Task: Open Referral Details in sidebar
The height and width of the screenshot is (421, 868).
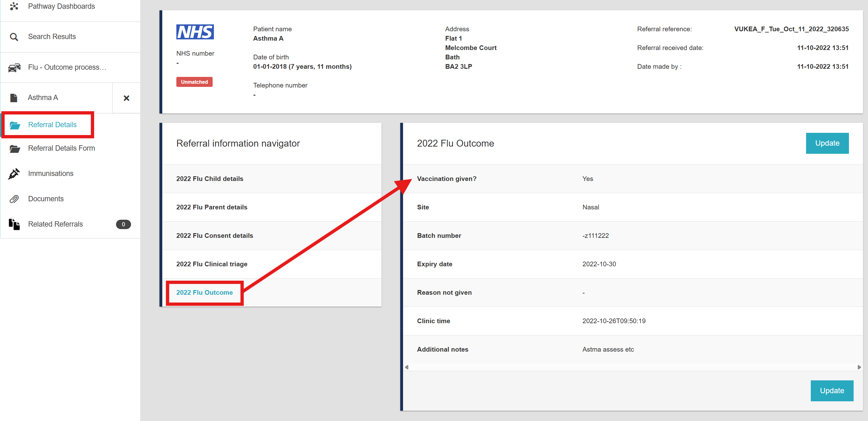Action: [x=52, y=125]
